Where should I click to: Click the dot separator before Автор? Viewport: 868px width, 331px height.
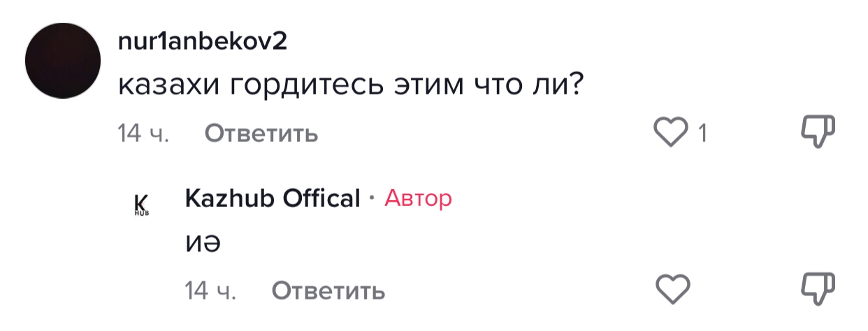(372, 199)
